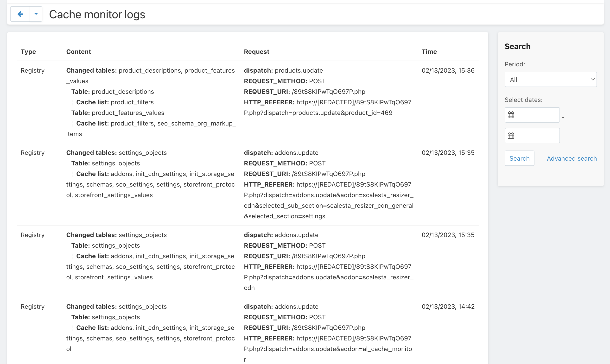Image resolution: width=610 pixels, height=364 pixels.
Task: Open the calendar picker for the end date
Action: click(x=511, y=135)
